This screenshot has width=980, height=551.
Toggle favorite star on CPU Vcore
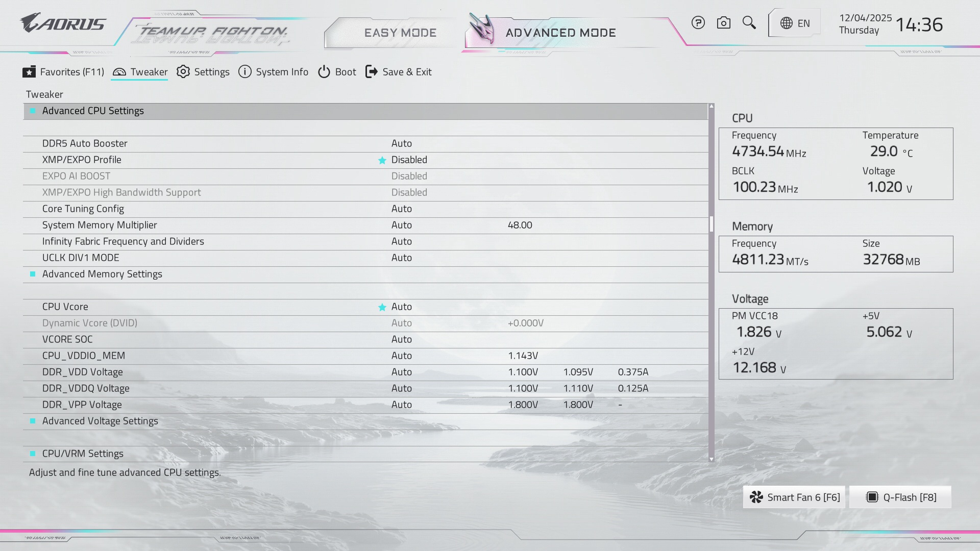382,307
